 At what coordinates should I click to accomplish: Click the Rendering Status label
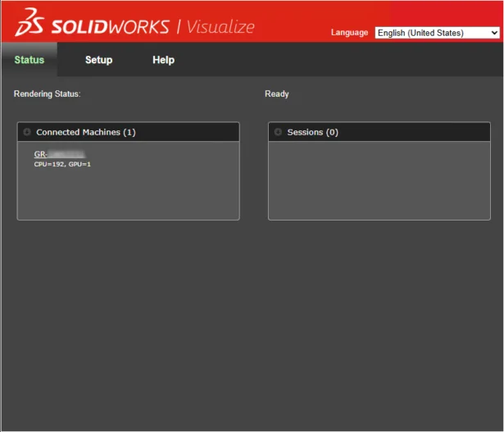coord(47,94)
